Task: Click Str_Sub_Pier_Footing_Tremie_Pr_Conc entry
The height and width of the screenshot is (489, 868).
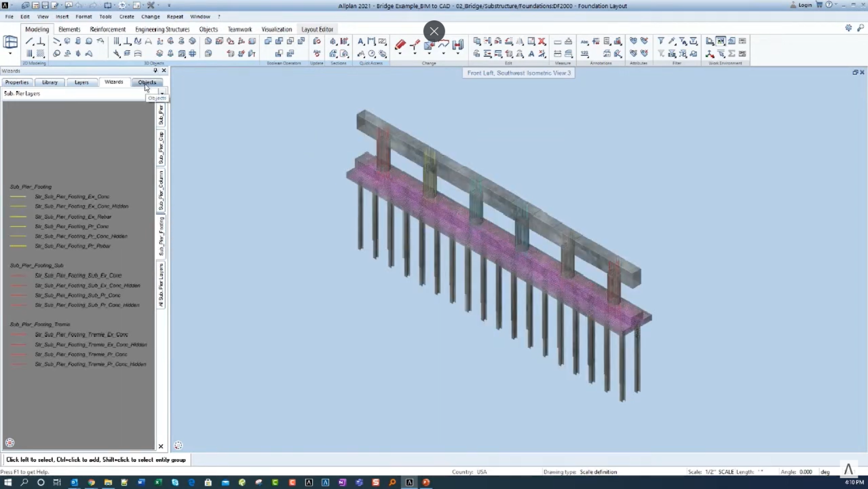Action: tap(80, 354)
